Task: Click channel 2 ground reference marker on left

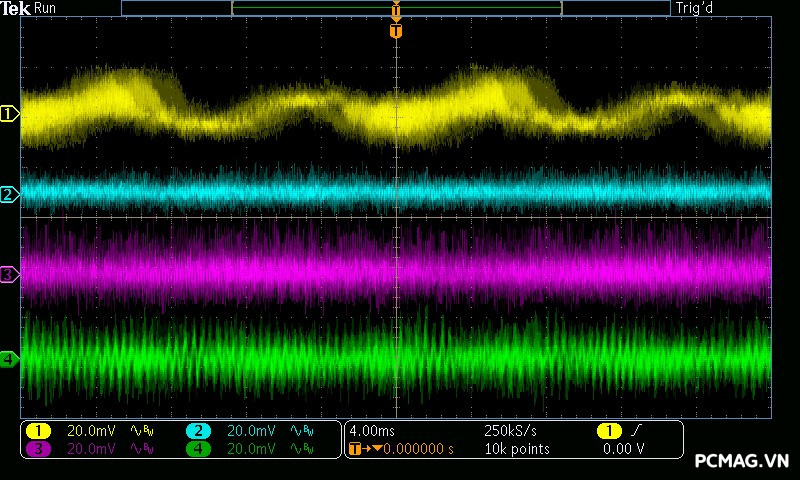Action: pos(9,194)
